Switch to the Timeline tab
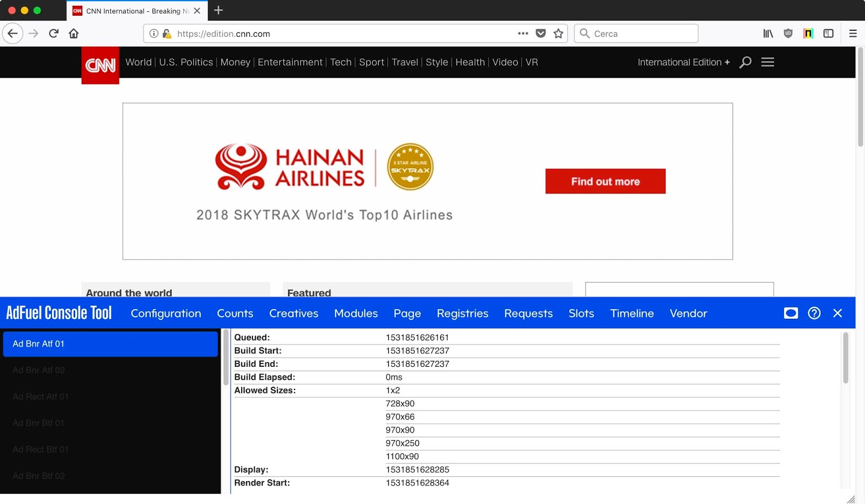 tap(632, 313)
